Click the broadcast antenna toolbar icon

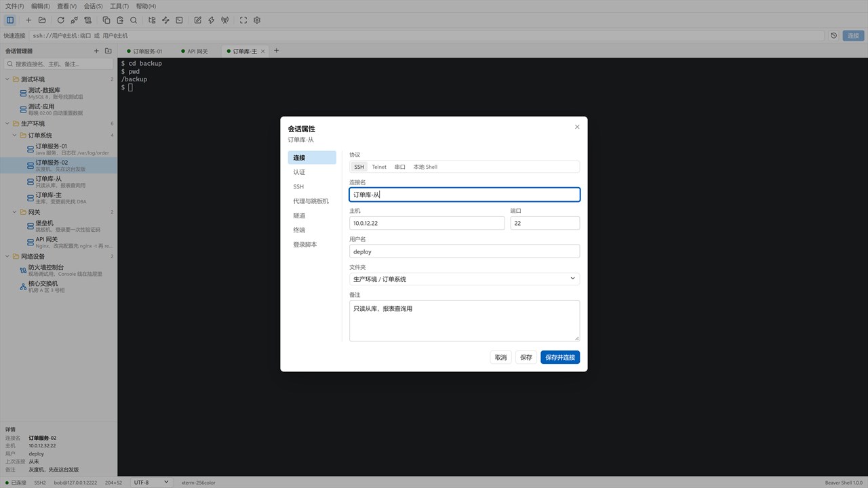tap(225, 20)
